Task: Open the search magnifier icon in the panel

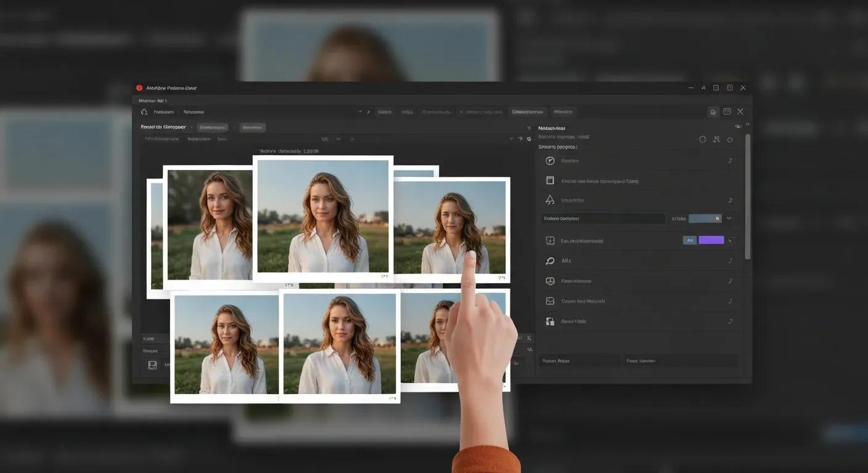Action: [549, 261]
